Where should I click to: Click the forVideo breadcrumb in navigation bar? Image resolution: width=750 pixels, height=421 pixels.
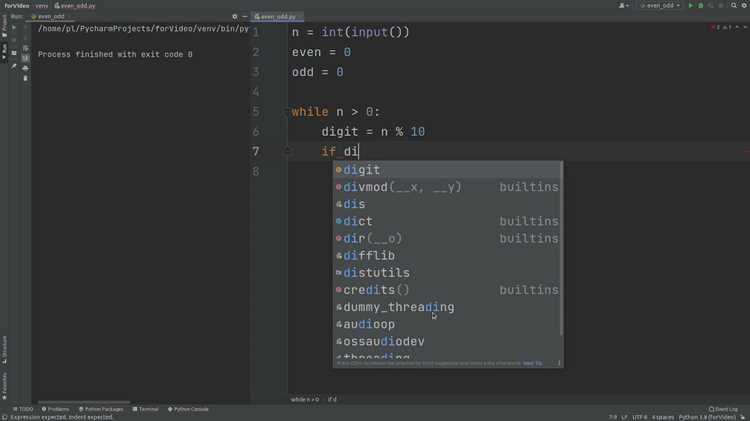17,6
